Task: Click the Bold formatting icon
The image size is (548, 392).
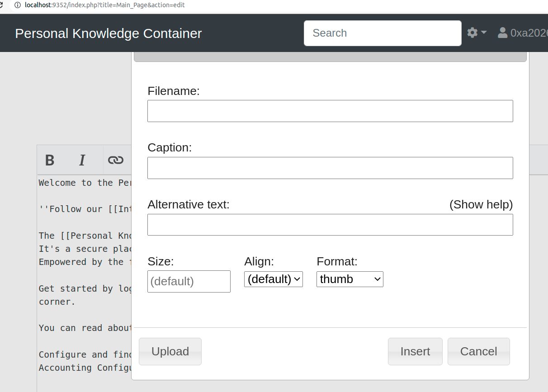Action: pyautogui.click(x=50, y=160)
